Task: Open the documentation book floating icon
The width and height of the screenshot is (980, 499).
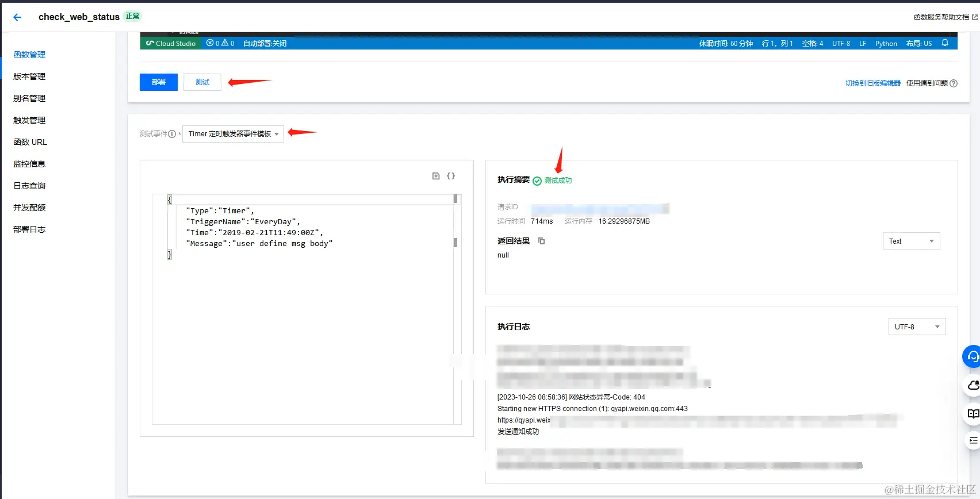Action: (973, 414)
